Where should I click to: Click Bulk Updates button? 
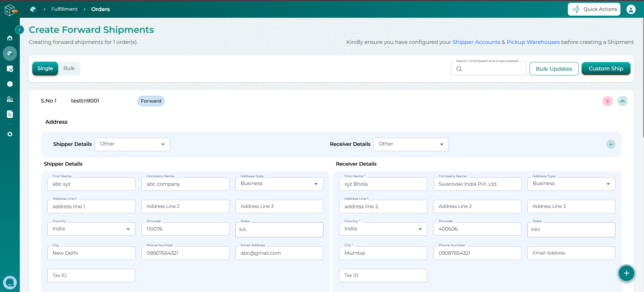(554, 69)
